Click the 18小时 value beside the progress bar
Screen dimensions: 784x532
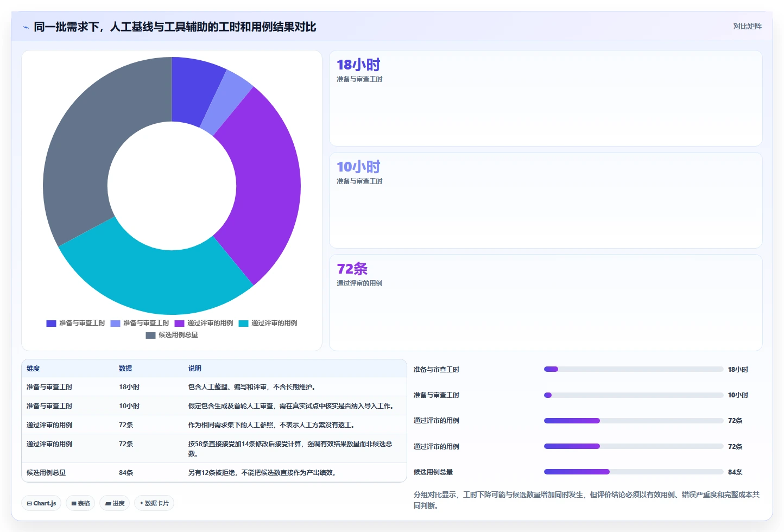(x=738, y=370)
